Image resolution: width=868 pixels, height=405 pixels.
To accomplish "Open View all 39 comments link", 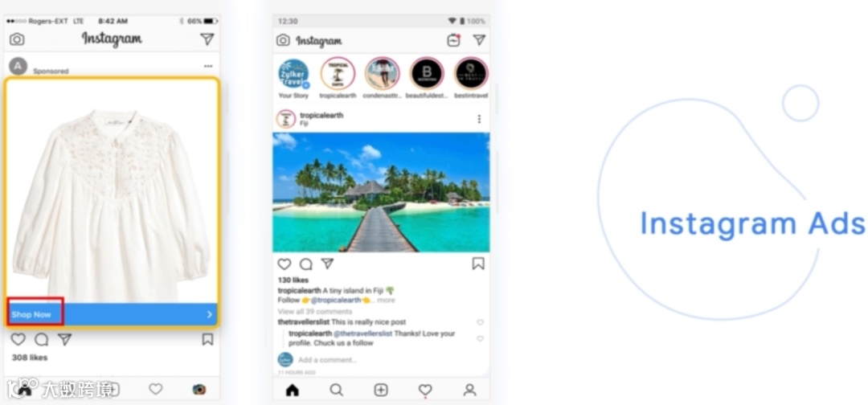I will (x=315, y=312).
